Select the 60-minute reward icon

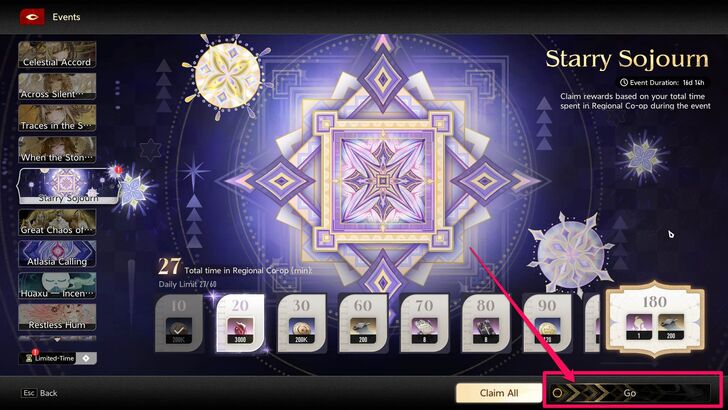coord(363,331)
